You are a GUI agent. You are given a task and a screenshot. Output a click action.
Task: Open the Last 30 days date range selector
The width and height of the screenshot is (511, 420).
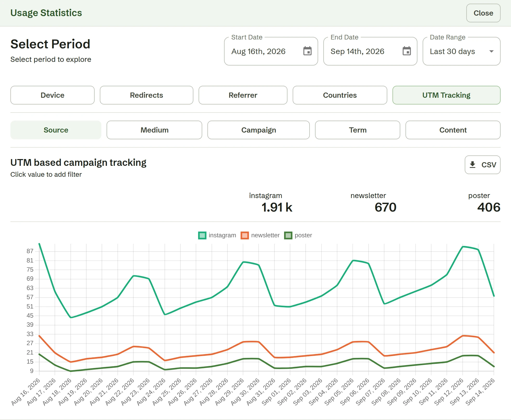click(462, 51)
